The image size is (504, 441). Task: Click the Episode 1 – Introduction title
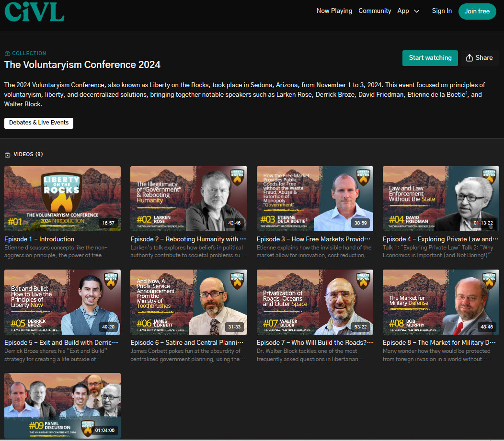(39, 239)
